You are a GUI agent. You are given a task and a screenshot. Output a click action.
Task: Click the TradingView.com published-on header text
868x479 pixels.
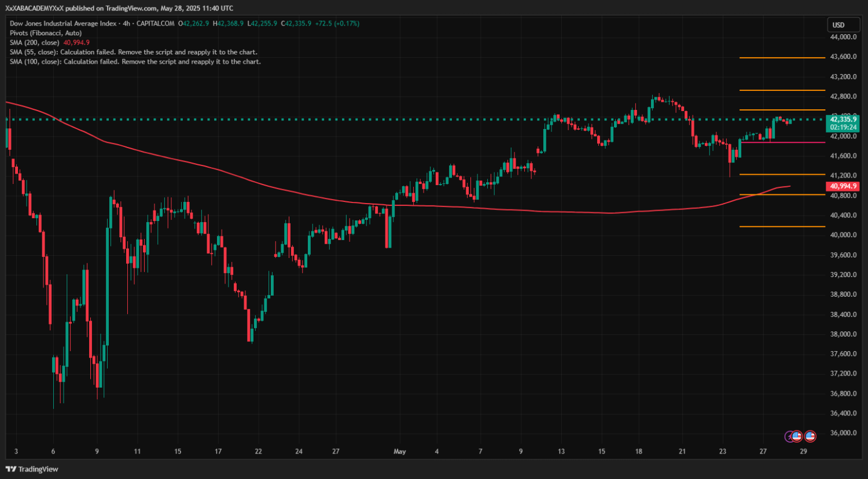click(119, 8)
